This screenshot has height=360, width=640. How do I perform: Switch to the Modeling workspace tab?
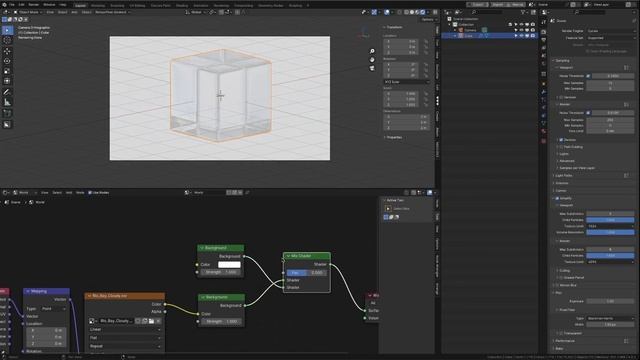point(98,5)
